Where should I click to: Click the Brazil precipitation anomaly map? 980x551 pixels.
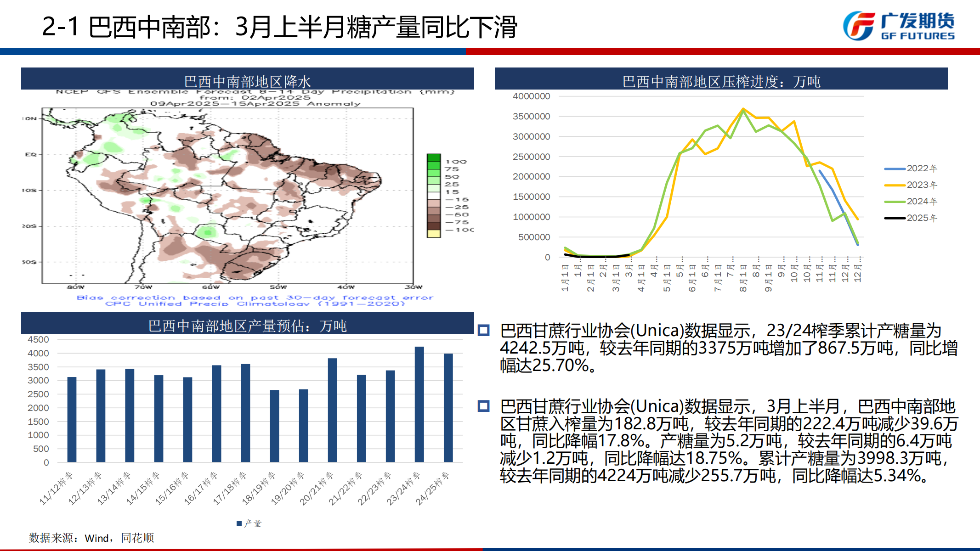(x=227, y=196)
